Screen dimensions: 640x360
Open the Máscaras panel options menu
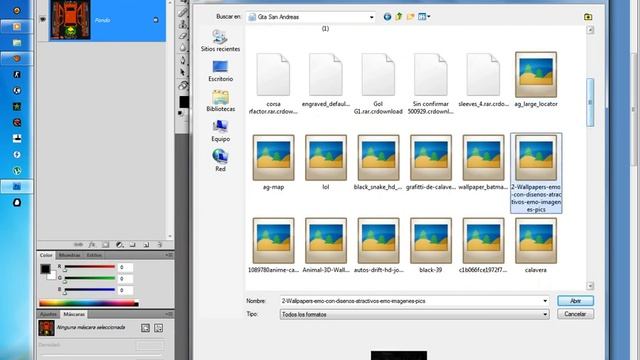coord(169,314)
